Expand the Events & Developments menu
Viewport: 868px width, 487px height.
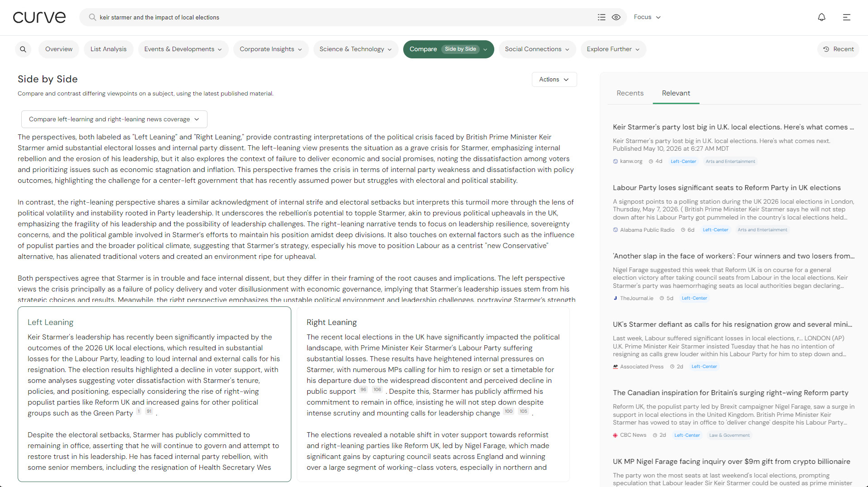click(x=183, y=49)
